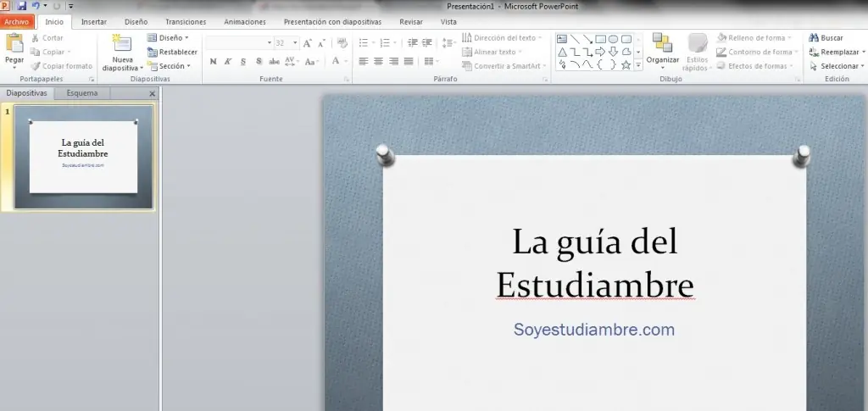Switch to the Vista tab

(448, 22)
